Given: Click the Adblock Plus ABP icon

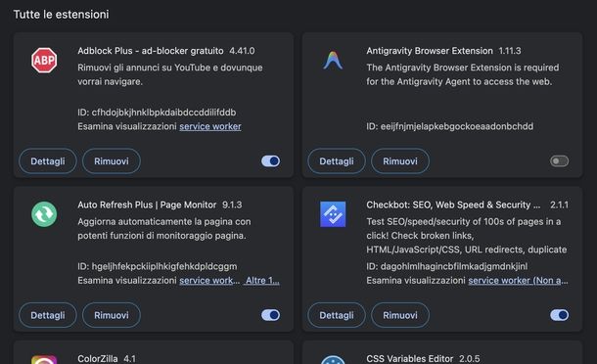Looking at the screenshot, I should point(44,60).
